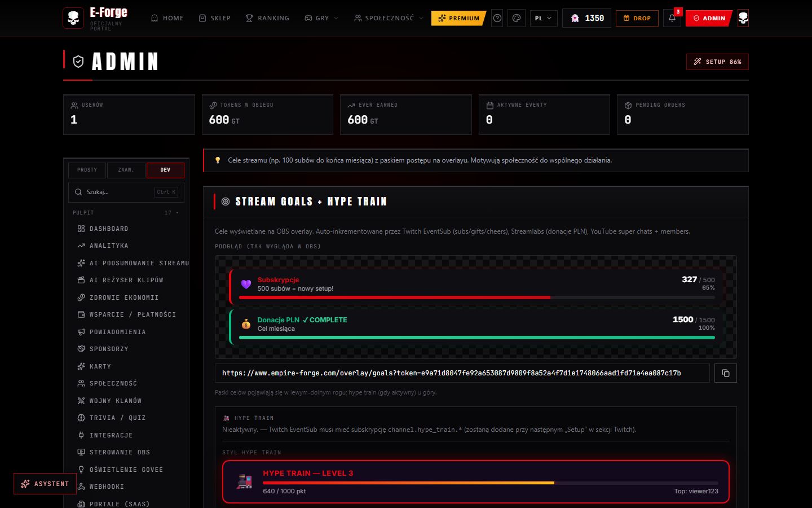
Task: Click the Karty sparkle icon
Action: pyautogui.click(x=81, y=366)
